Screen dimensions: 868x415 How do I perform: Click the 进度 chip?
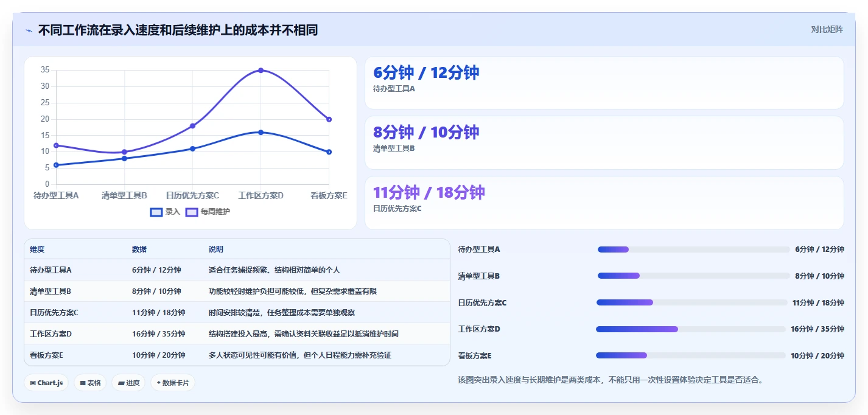[128, 383]
